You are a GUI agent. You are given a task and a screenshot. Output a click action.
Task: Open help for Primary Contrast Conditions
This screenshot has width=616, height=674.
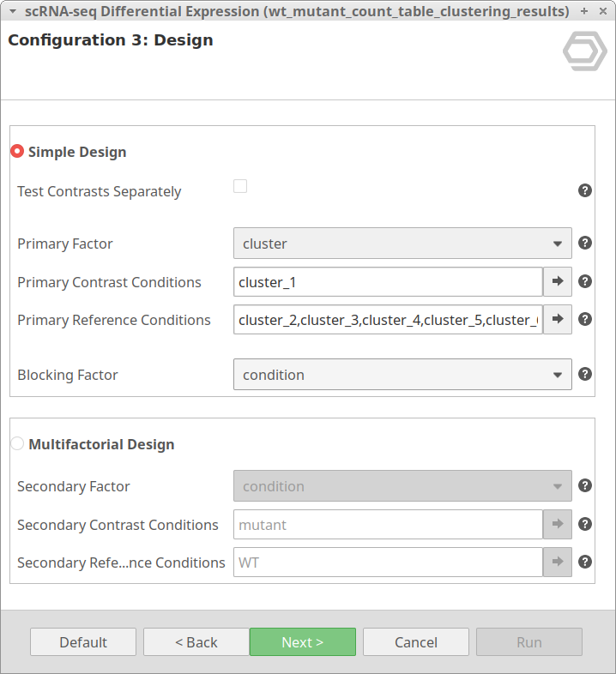click(x=585, y=281)
